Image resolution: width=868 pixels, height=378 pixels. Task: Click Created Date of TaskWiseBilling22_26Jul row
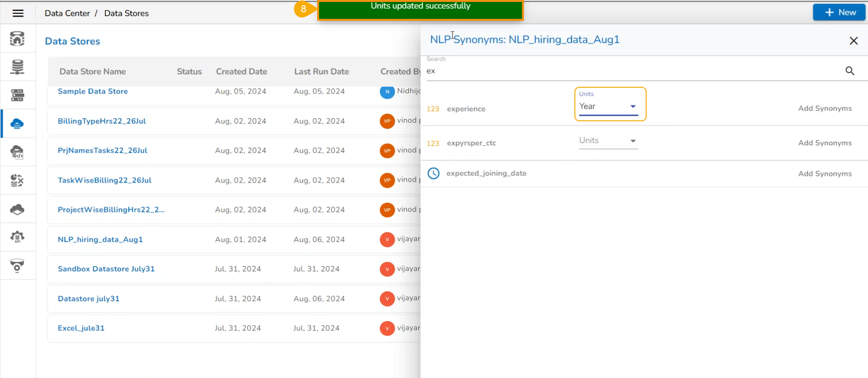point(240,180)
